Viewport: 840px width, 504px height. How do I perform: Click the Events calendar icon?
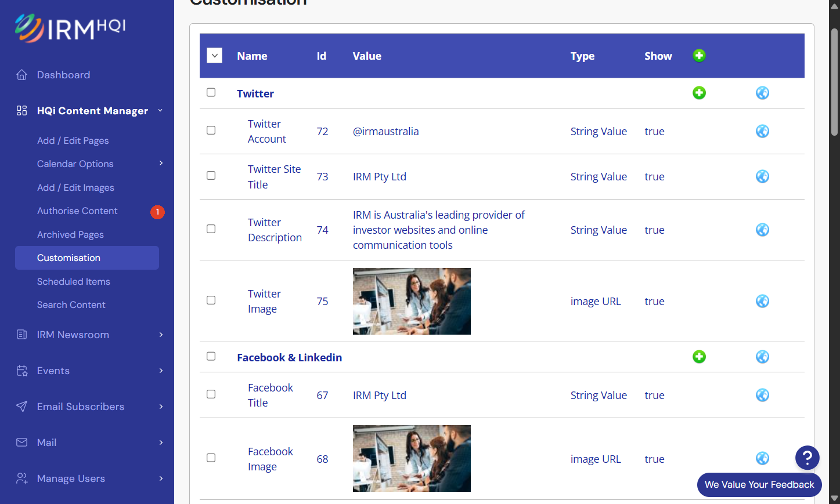click(x=22, y=371)
